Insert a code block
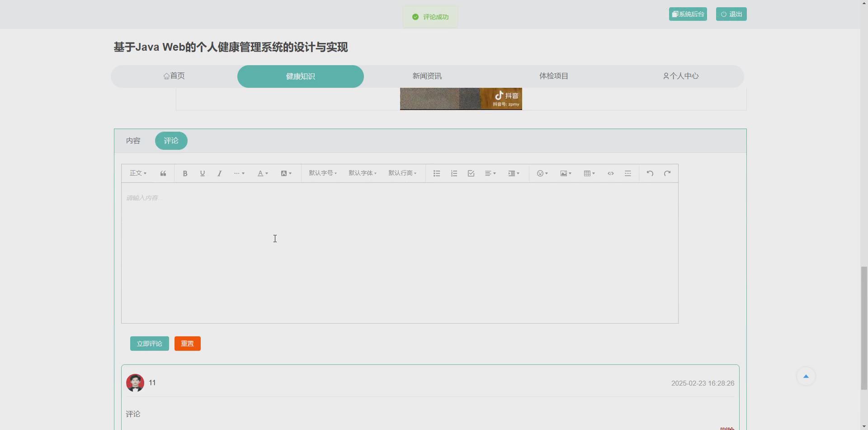This screenshot has width=868, height=430. coord(610,173)
